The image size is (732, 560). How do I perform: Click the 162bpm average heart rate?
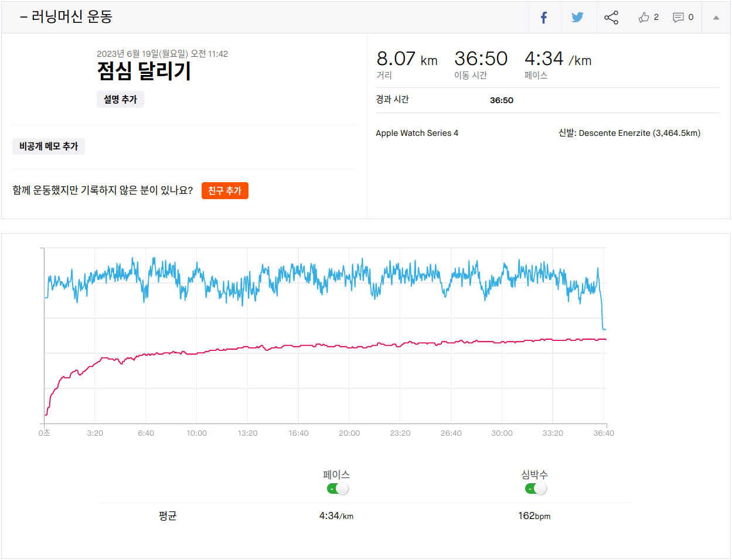[x=534, y=516]
